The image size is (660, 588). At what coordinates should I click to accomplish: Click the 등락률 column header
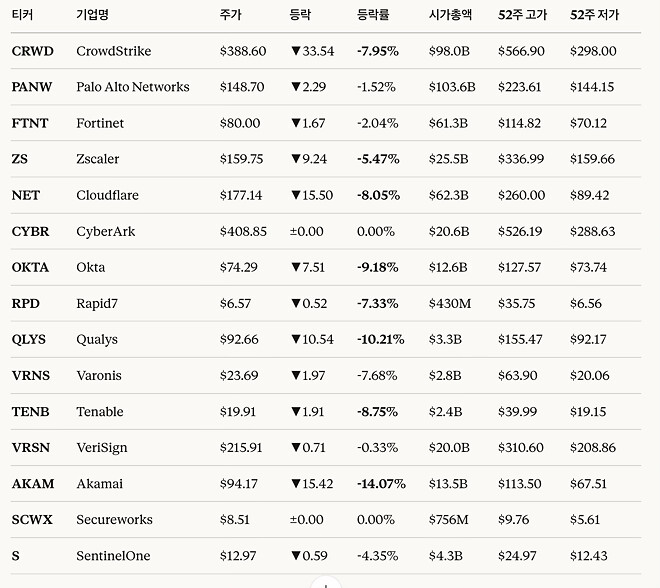(375, 16)
